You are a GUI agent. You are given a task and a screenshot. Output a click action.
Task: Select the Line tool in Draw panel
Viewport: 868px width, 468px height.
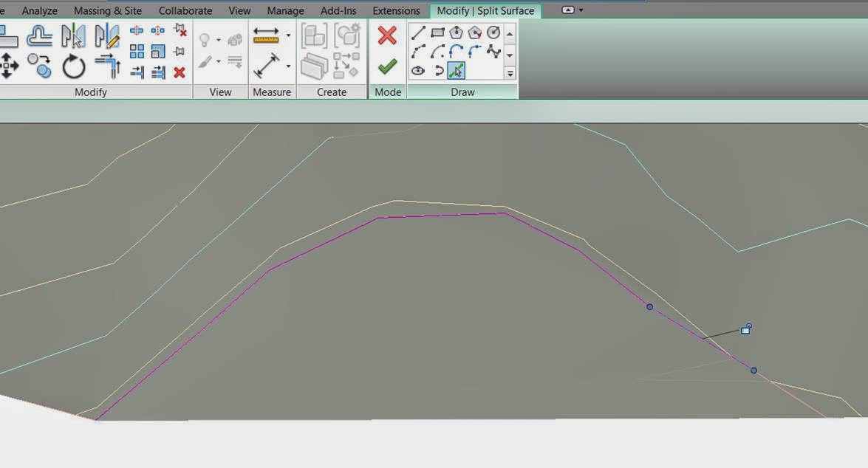pos(417,32)
